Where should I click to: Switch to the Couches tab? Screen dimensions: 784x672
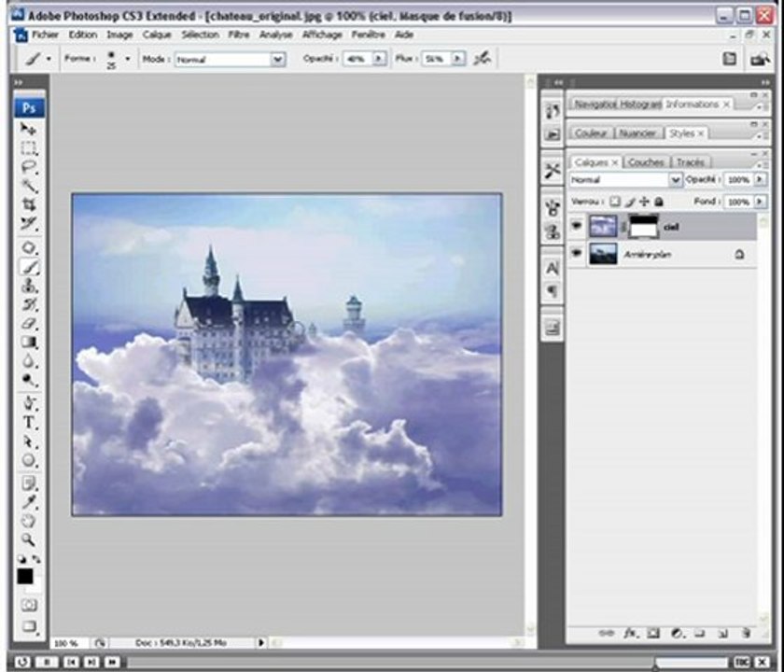646,162
